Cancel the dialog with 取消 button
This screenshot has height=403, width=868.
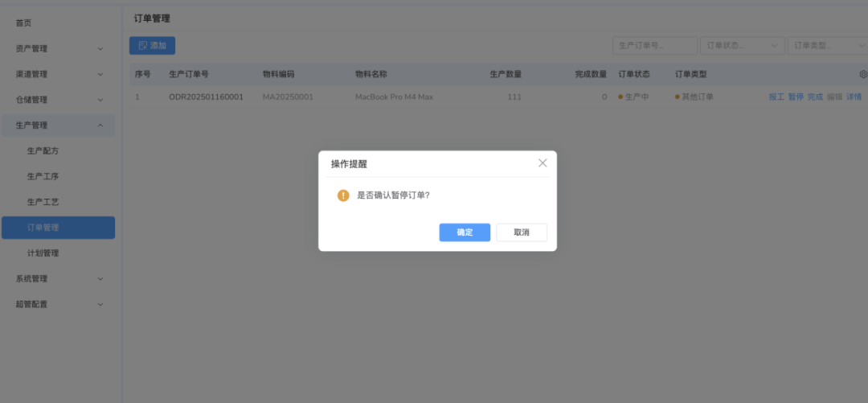pyautogui.click(x=522, y=232)
